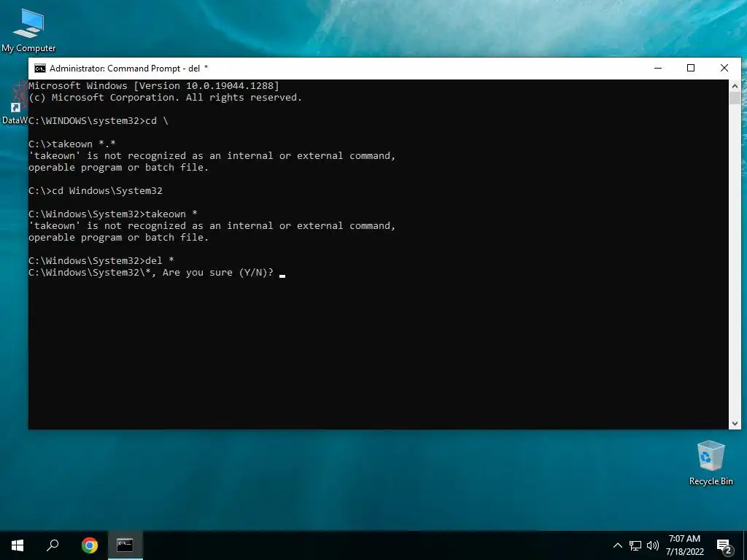Screen dimensions: 747x560
Task: Close the Command Prompt window
Action: (x=724, y=68)
